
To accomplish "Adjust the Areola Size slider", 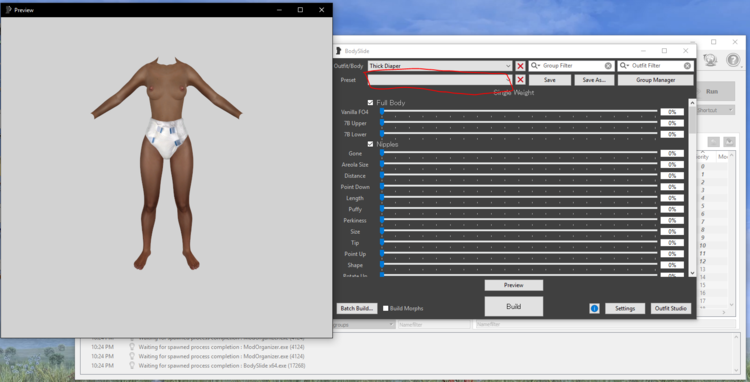I will click(519, 164).
